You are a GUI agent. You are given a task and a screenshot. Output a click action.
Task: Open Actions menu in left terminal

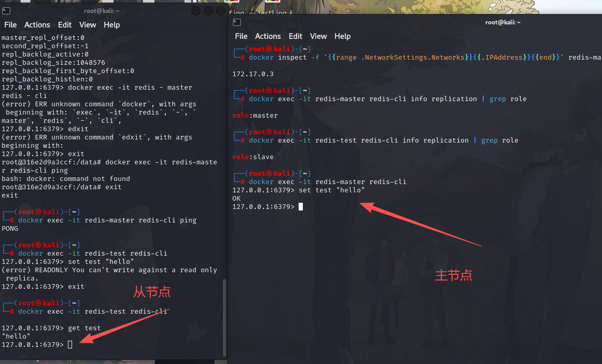37,25
